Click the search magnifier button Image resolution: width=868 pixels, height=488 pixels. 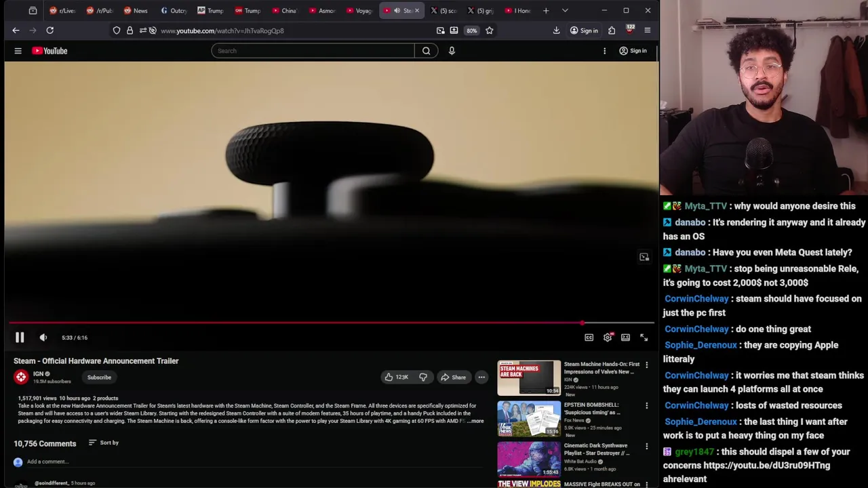click(426, 51)
